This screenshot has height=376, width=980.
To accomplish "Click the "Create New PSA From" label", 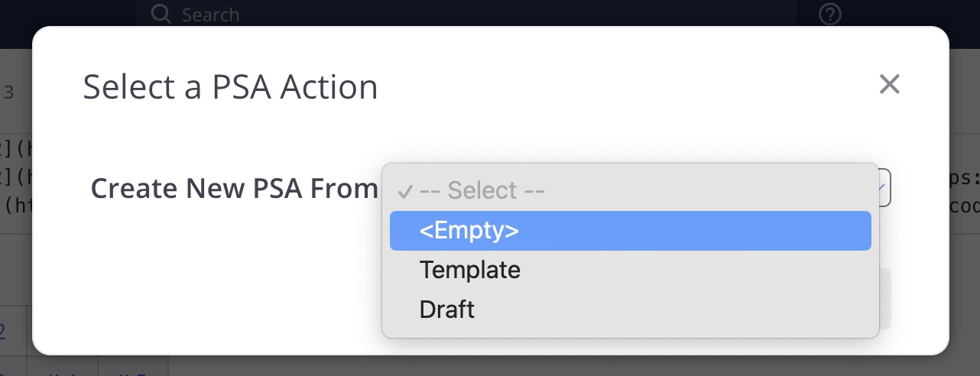I will 234,188.
